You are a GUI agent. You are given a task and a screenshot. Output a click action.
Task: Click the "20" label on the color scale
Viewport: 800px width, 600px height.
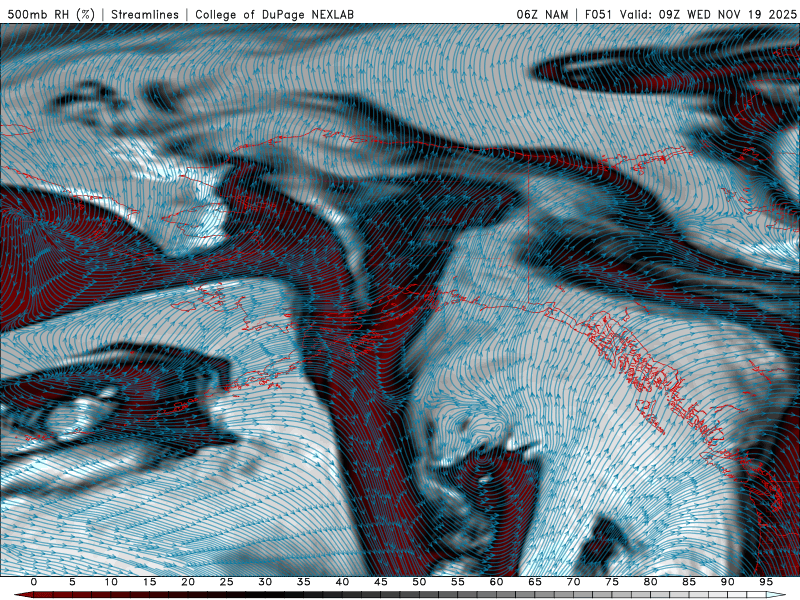[188, 582]
